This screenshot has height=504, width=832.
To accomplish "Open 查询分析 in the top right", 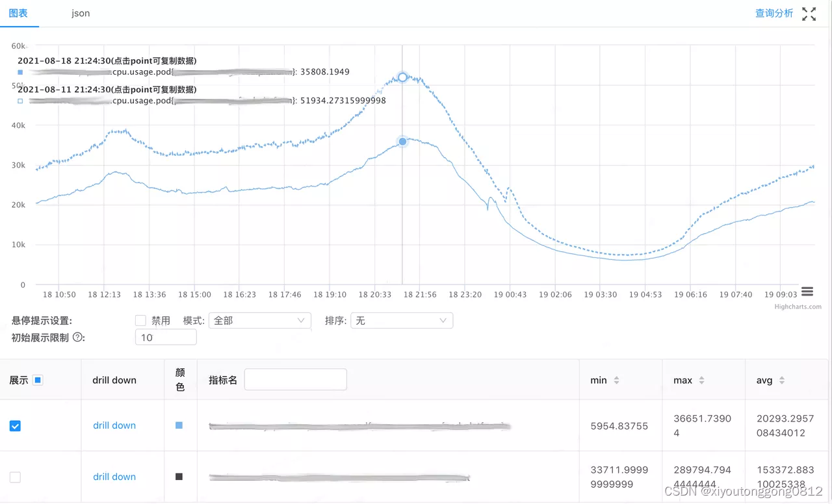I will point(774,13).
